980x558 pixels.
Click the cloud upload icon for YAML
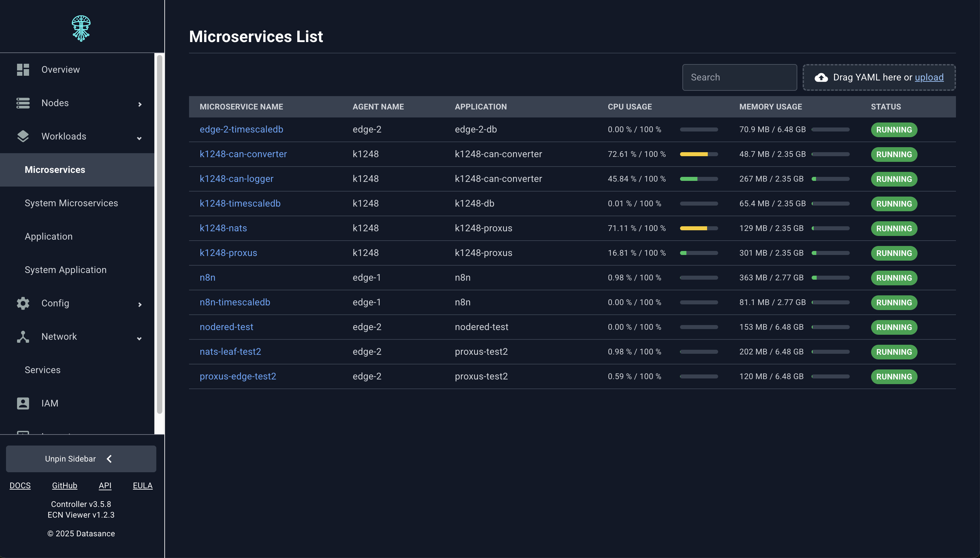821,77
